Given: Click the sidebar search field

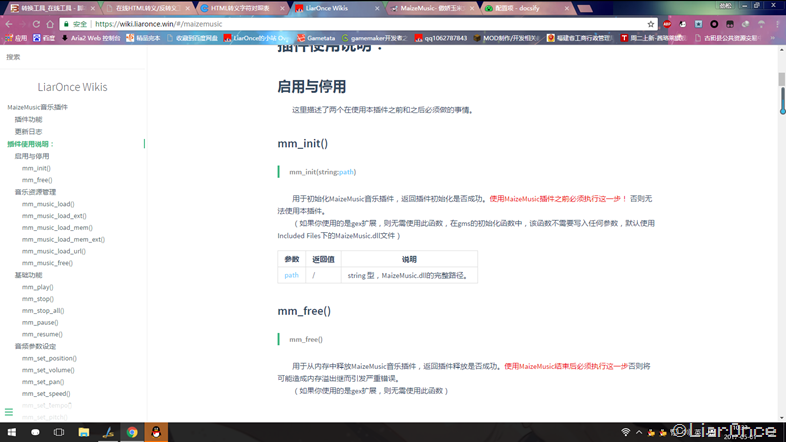Looking at the screenshot, I should pos(73,57).
